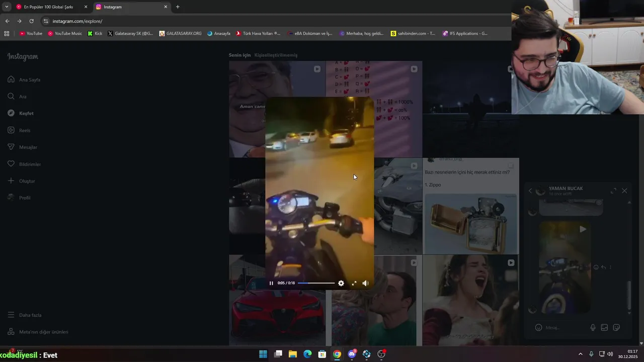Open GALATASARAY.ORG bookmark
Screen dimensions: 644x362
pos(180,34)
